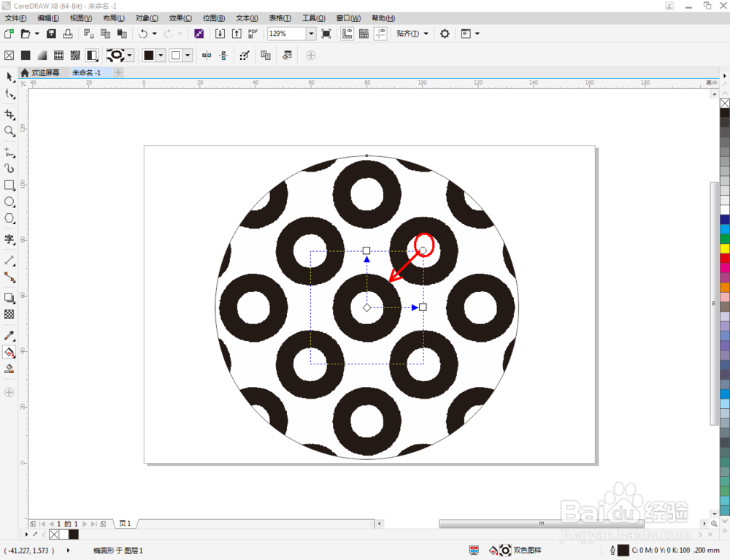This screenshot has width=730, height=560.
Task: Select the Artistic Media tool
Action: click(x=9, y=169)
